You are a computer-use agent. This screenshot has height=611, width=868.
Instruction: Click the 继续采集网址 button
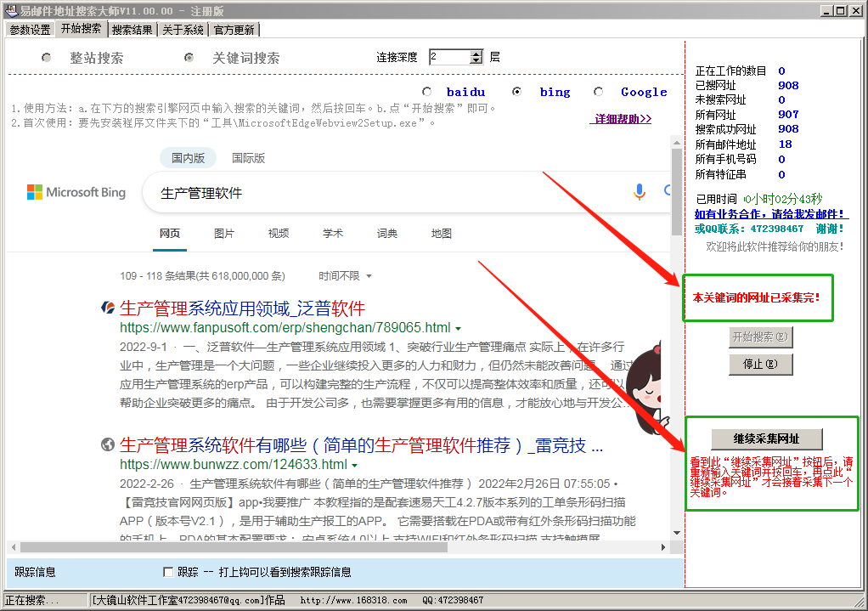point(767,438)
